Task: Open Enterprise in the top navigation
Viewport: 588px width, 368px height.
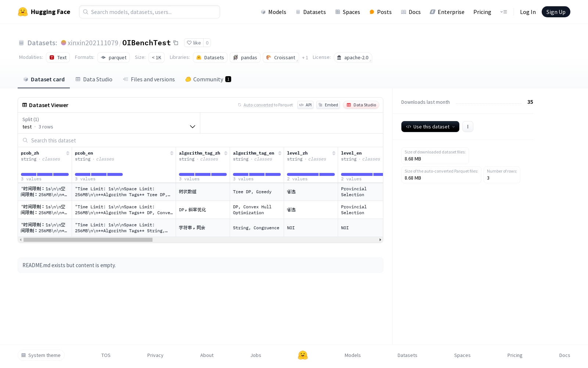Action: coord(447,12)
